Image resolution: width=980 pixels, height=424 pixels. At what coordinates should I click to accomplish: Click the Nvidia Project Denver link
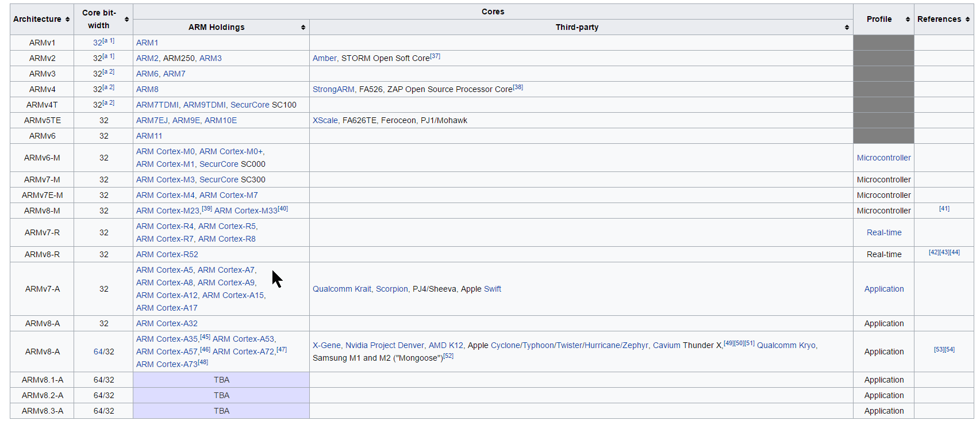[x=385, y=346]
